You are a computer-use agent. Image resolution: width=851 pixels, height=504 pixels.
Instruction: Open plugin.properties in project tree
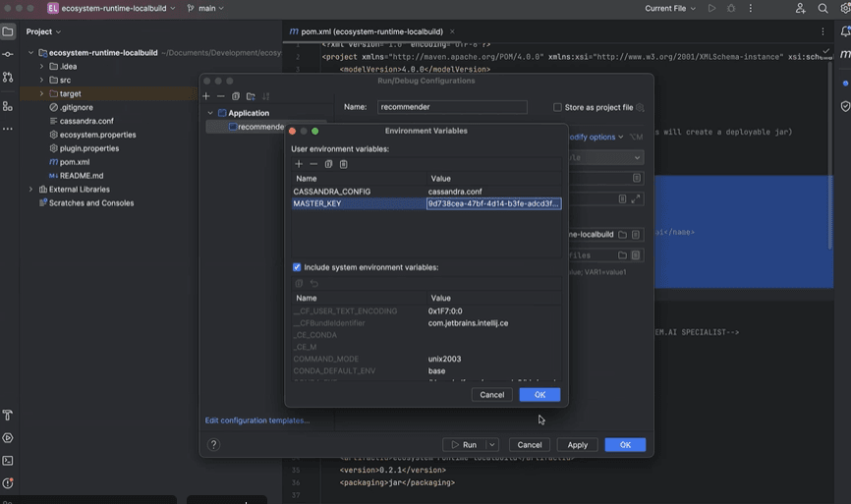pyautogui.click(x=89, y=147)
